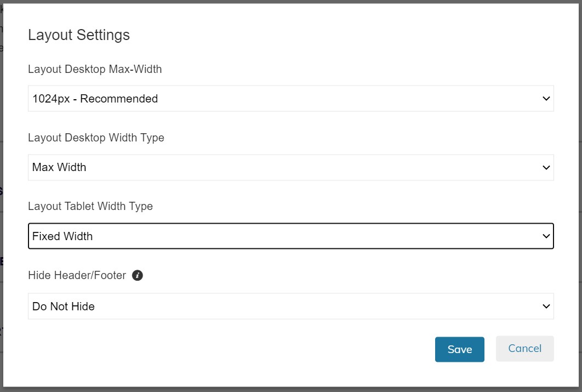Screen dimensions: 582x392
Task: Cancel the layout settings dialog
Action: click(524, 349)
